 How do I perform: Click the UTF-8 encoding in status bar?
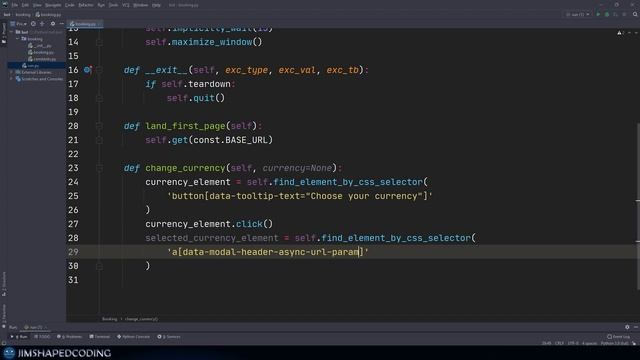(573, 344)
